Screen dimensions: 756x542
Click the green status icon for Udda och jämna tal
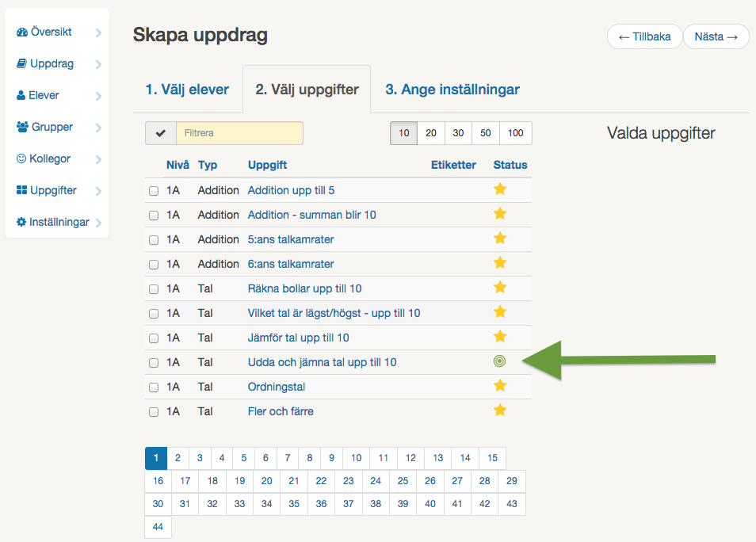[500, 361]
